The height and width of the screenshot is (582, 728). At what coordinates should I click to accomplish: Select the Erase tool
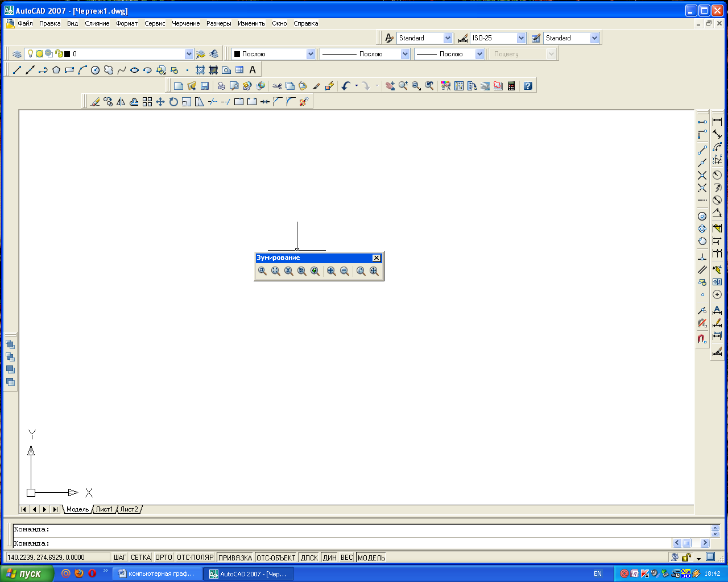click(x=95, y=102)
